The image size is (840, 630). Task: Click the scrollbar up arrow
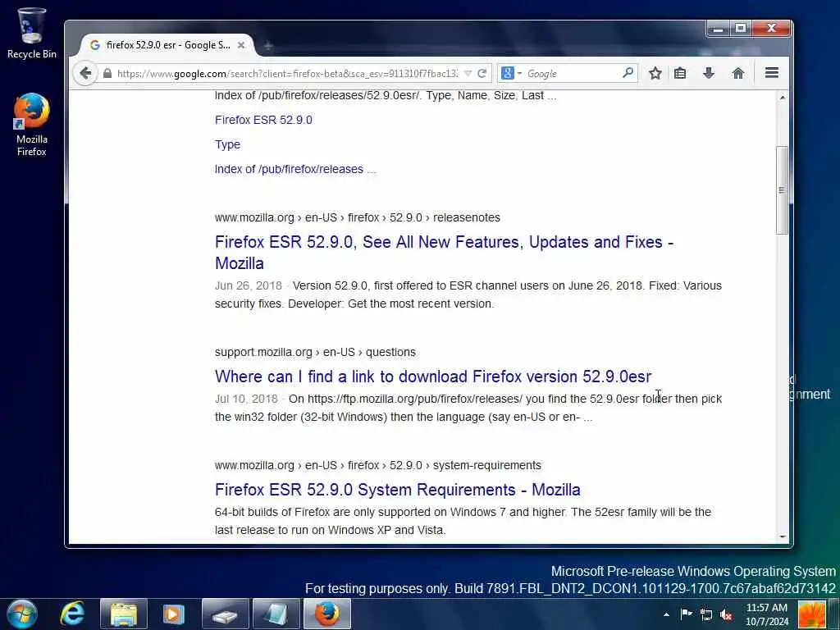[x=782, y=98]
